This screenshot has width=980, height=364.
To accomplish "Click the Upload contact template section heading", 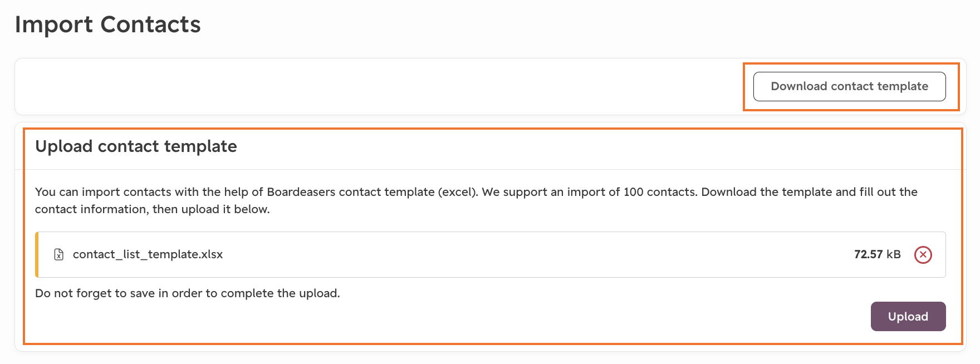I will point(136,146).
